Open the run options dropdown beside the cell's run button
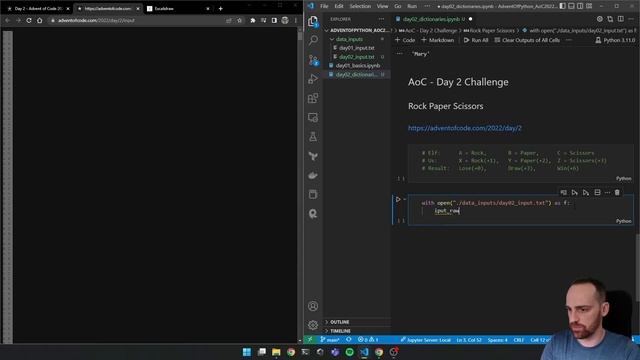This screenshot has height=360, width=640. (404, 200)
